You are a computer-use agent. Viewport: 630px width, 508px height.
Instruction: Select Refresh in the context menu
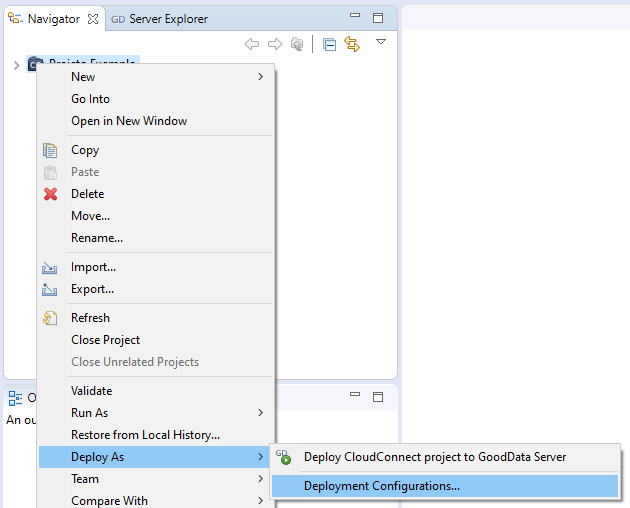[157, 318]
